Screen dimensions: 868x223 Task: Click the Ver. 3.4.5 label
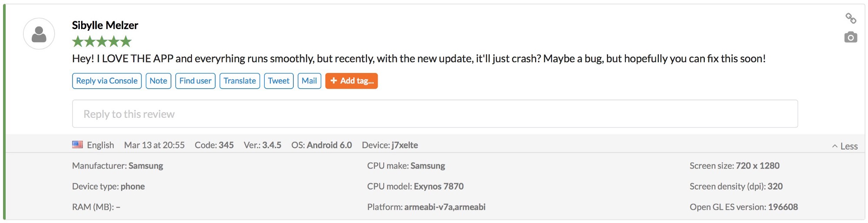(263, 145)
